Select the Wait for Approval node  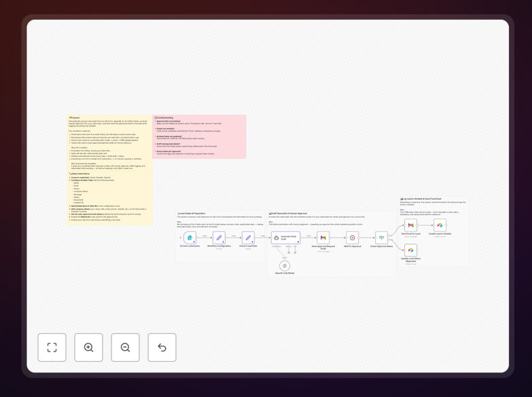point(352,238)
